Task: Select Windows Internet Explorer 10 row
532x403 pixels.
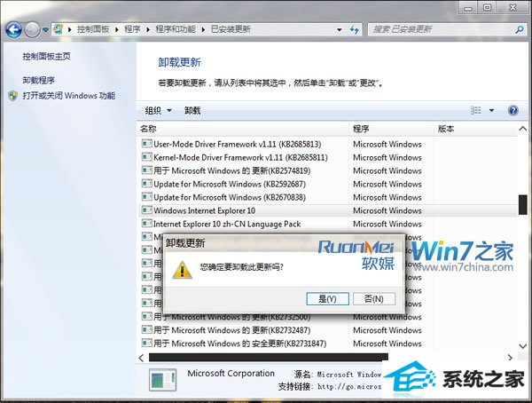Action: pyautogui.click(x=328, y=210)
